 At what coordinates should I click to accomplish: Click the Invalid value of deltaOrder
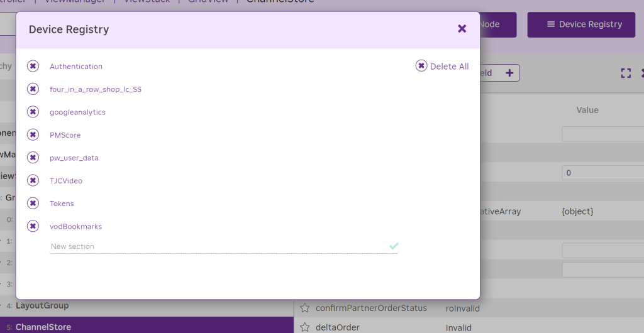[458, 327]
